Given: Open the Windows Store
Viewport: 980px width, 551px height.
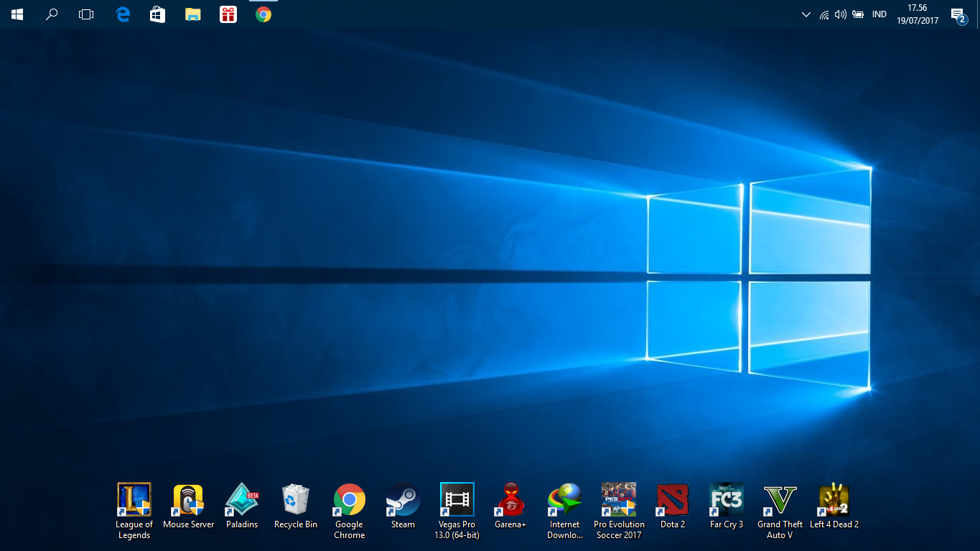Looking at the screenshot, I should point(157,14).
